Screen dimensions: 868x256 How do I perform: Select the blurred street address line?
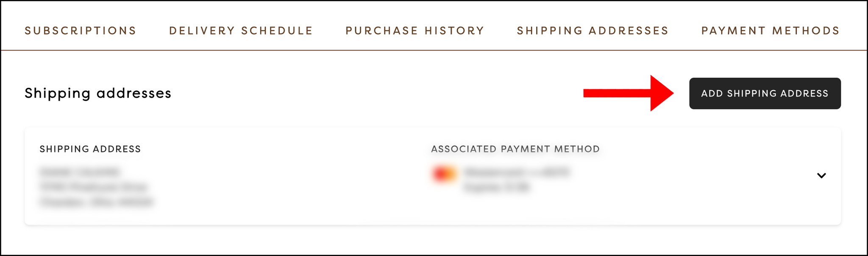click(94, 187)
